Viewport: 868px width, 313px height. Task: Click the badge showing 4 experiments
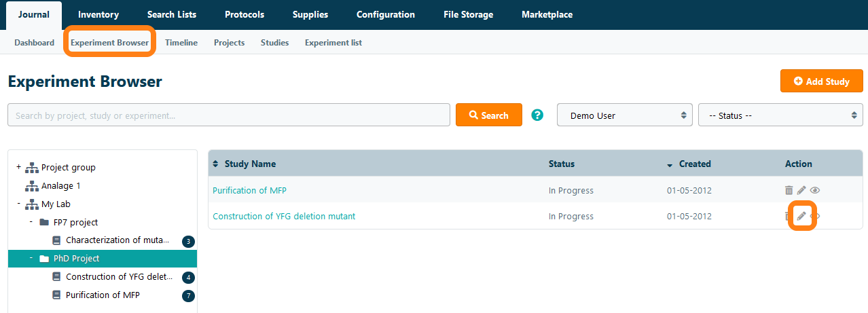pos(188,277)
